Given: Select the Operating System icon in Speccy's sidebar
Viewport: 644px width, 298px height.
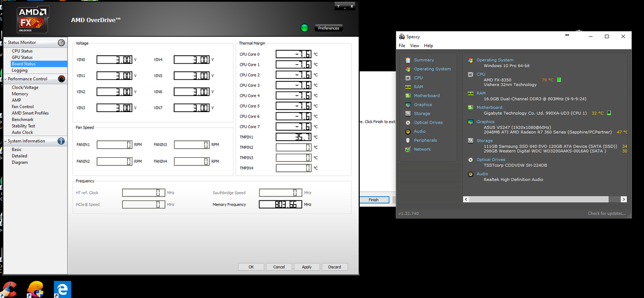Looking at the screenshot, I should point(408,69).
